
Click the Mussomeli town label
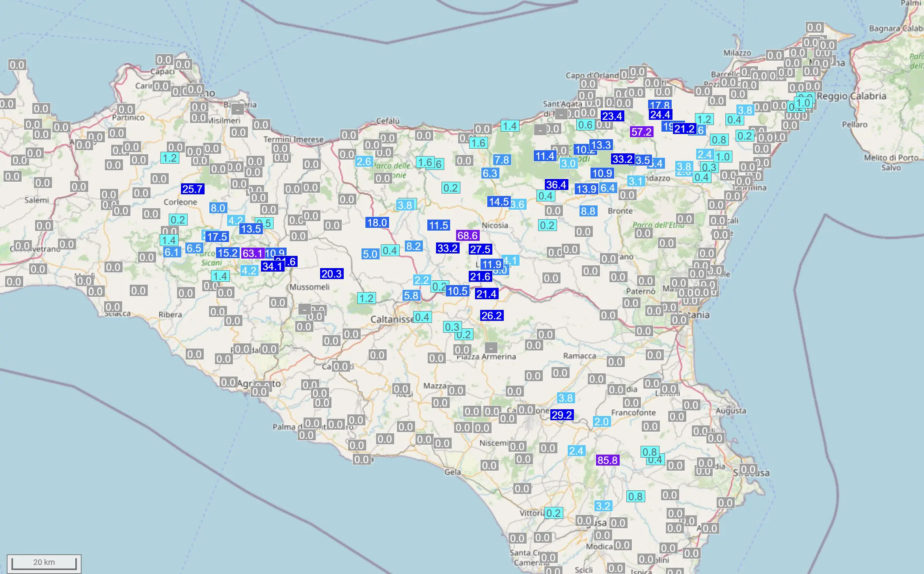pyautogui.click(x=309, y=287)
